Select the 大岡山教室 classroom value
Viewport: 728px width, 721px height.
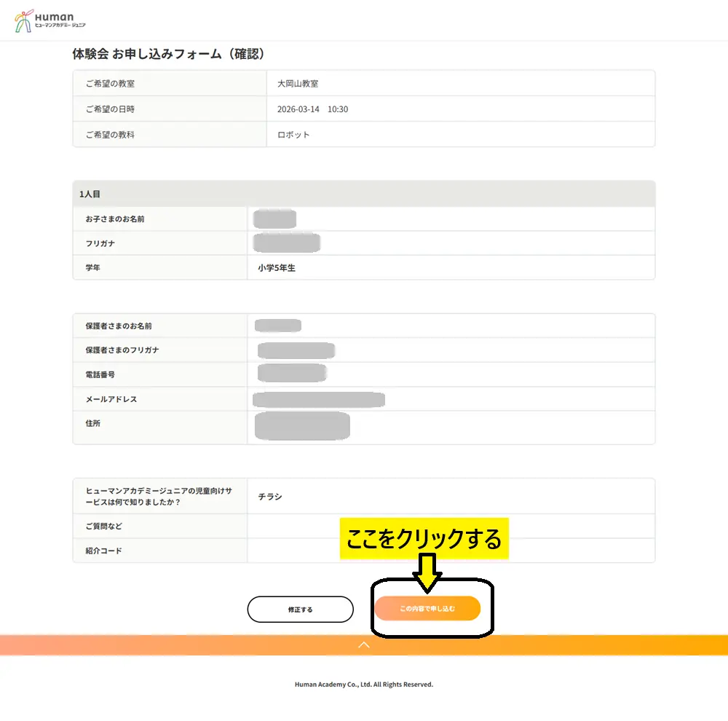pyautogui.click(x=298, y=84)
